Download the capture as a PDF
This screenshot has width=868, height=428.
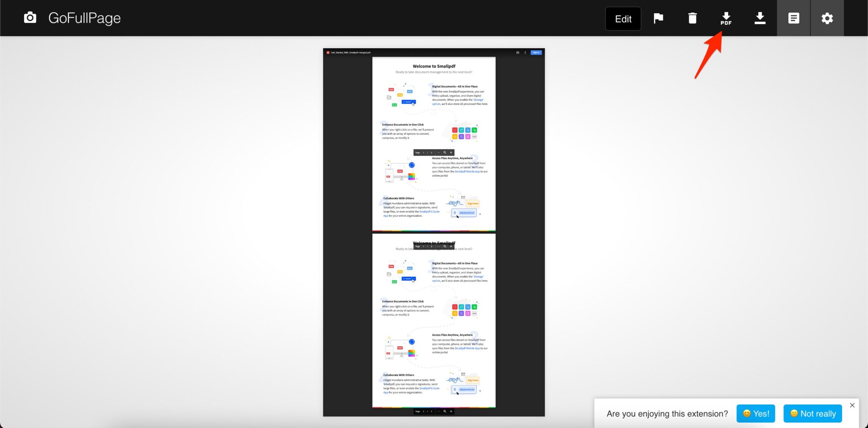coord(726,18)
